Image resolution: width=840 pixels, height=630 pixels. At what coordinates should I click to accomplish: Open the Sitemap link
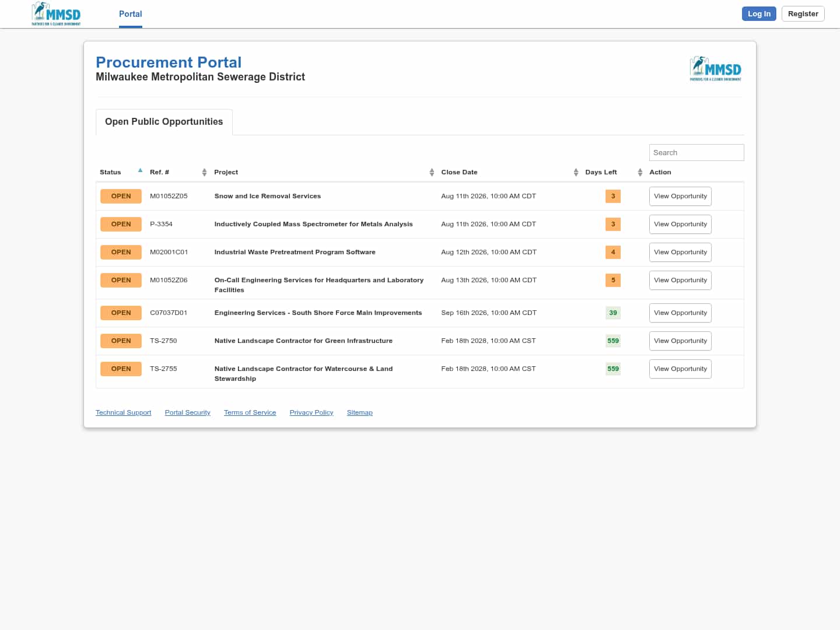click(359, 412)
